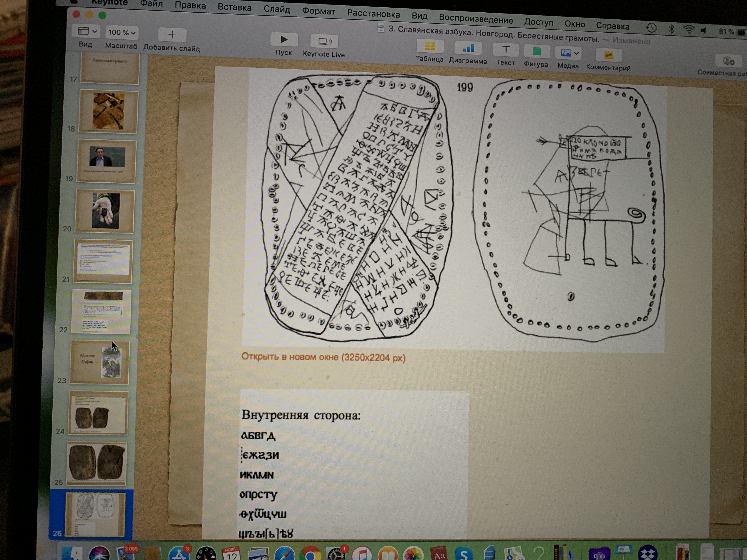Select slide 24 thumbnail

click(98, 413)
